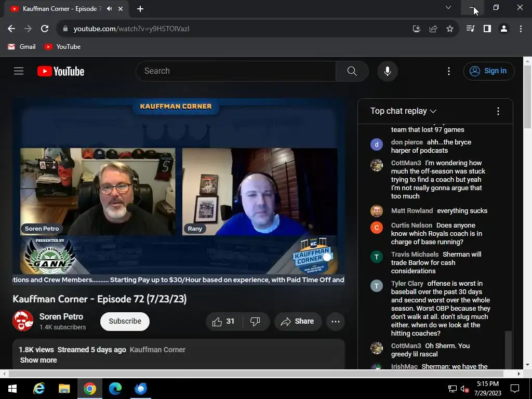Open Thunderbird from taskbar

[x=141, y=389]
